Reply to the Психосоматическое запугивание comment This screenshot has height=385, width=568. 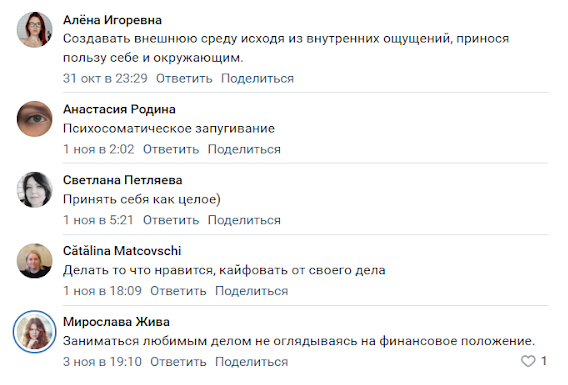171,149
